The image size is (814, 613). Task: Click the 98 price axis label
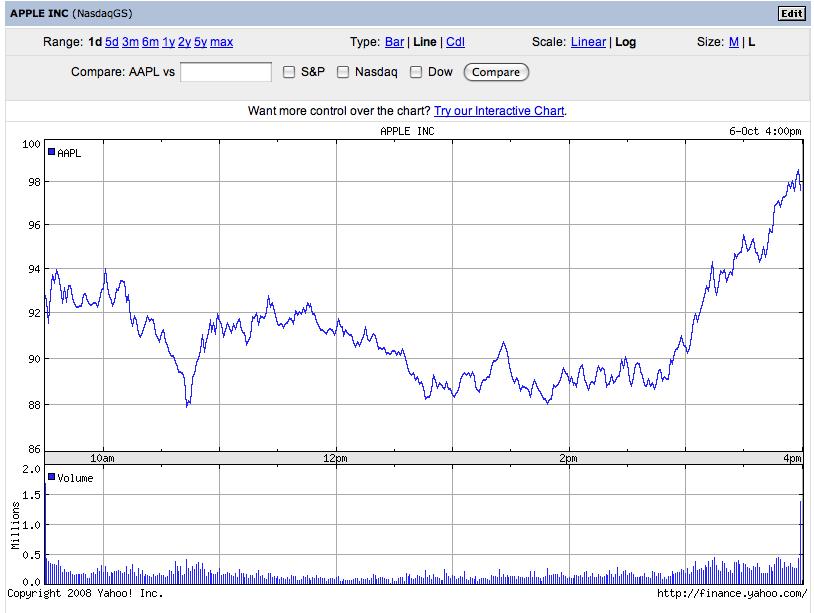point(34,182)
